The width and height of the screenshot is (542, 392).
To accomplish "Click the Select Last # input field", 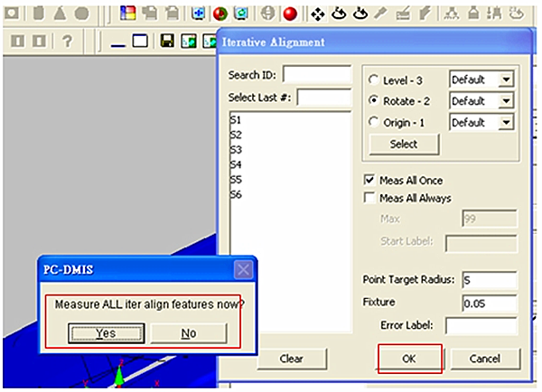I will [x=324, y=98].
